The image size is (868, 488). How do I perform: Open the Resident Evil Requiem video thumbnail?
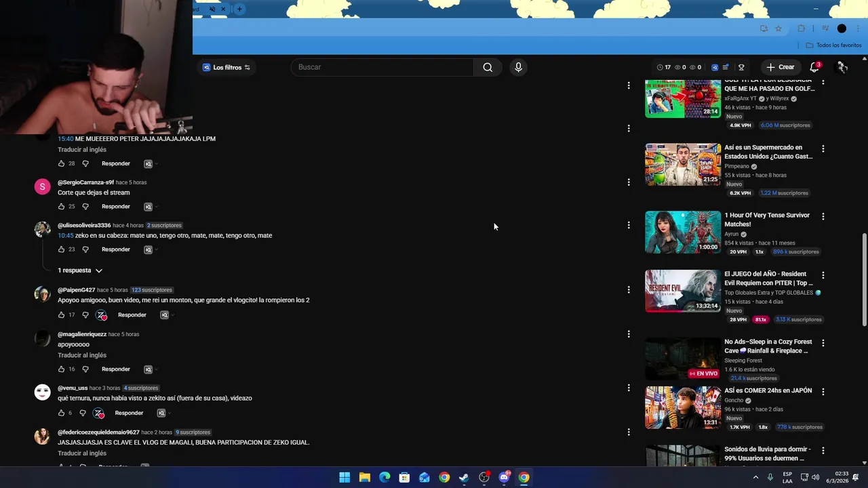(x=683, y=291)
